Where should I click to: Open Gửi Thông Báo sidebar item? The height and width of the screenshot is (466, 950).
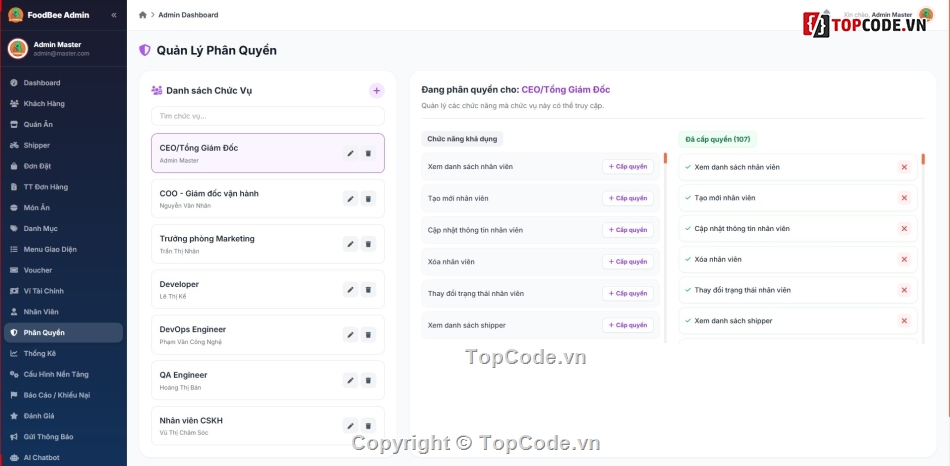tap(63, 436)
